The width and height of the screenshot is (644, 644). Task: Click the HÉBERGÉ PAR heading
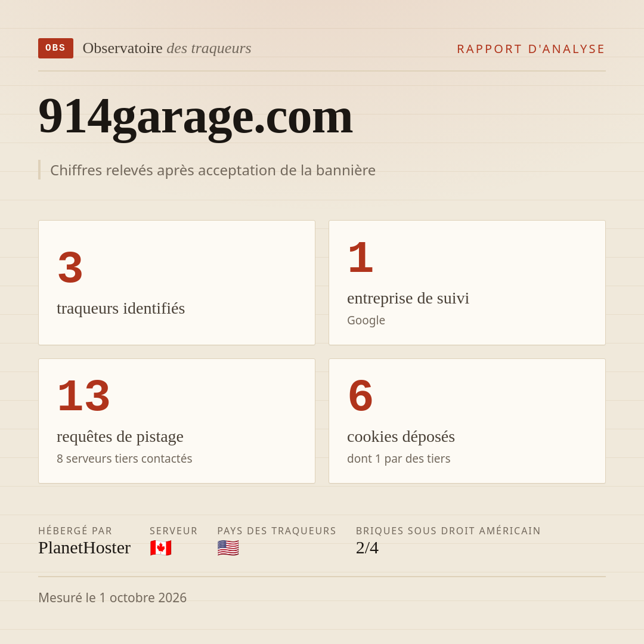pyautogui.click(x=75, y=531)
